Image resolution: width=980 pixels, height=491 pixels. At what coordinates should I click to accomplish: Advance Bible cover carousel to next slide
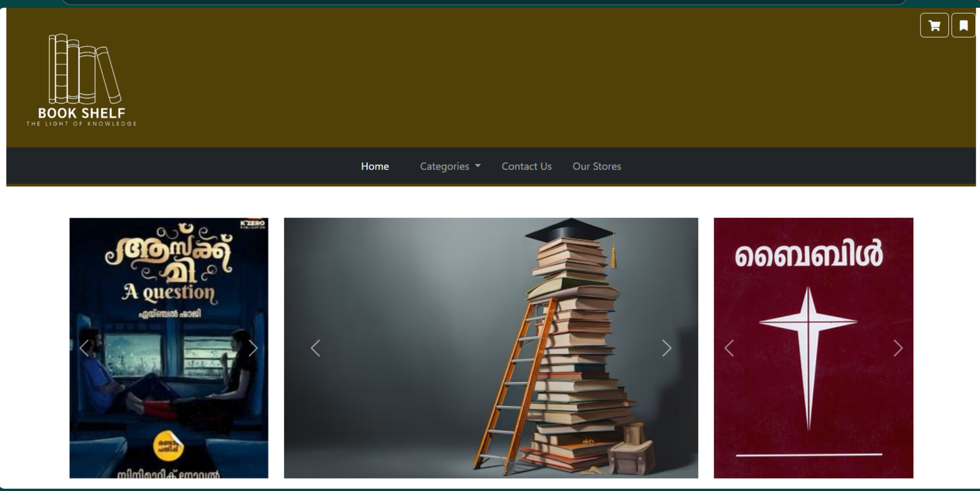coord(898,348)
